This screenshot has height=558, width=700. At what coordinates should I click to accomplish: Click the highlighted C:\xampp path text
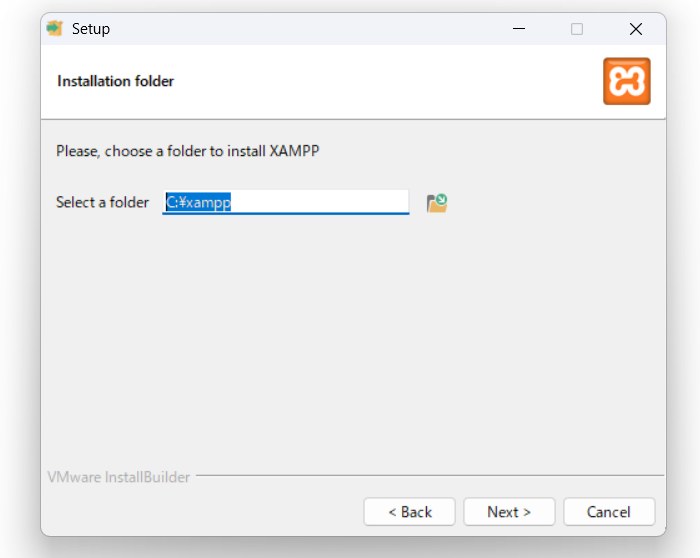coord(198,202)
